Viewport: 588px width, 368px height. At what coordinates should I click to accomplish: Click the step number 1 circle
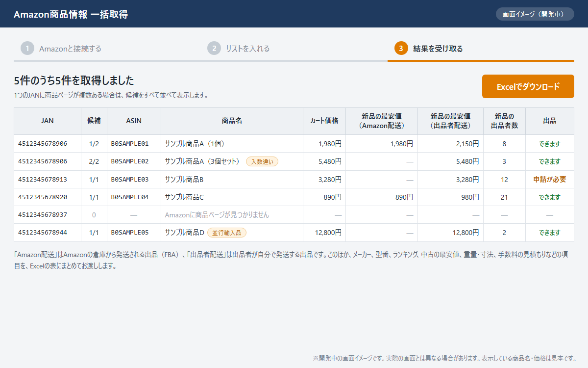[x=27, y=48]
